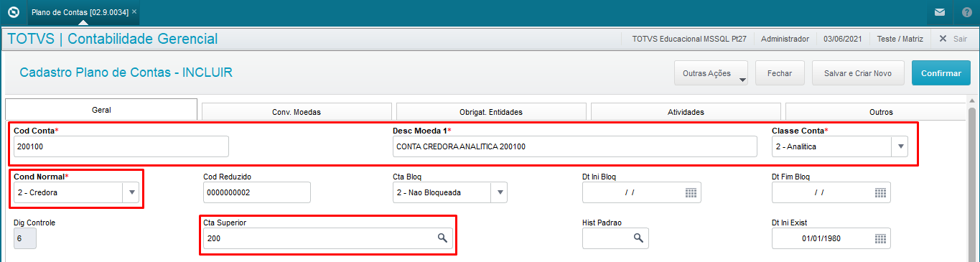This screenshot has width=980, height=262.
Task: Click the Dt Fim Bloq date field
Action: 831,192
